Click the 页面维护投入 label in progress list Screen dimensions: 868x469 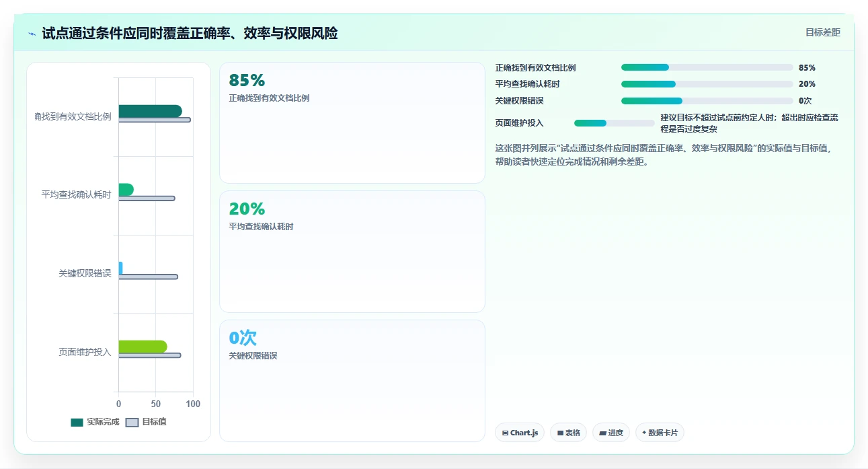click(519, 123)
